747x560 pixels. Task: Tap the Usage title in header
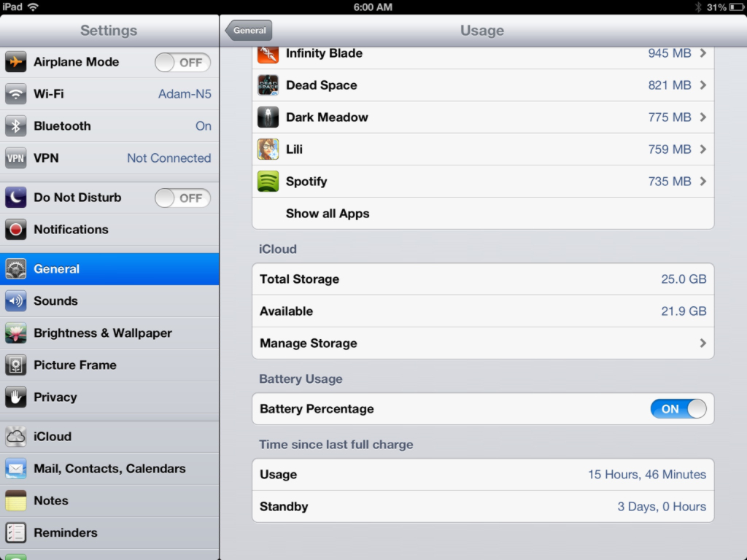click(482, 31)
